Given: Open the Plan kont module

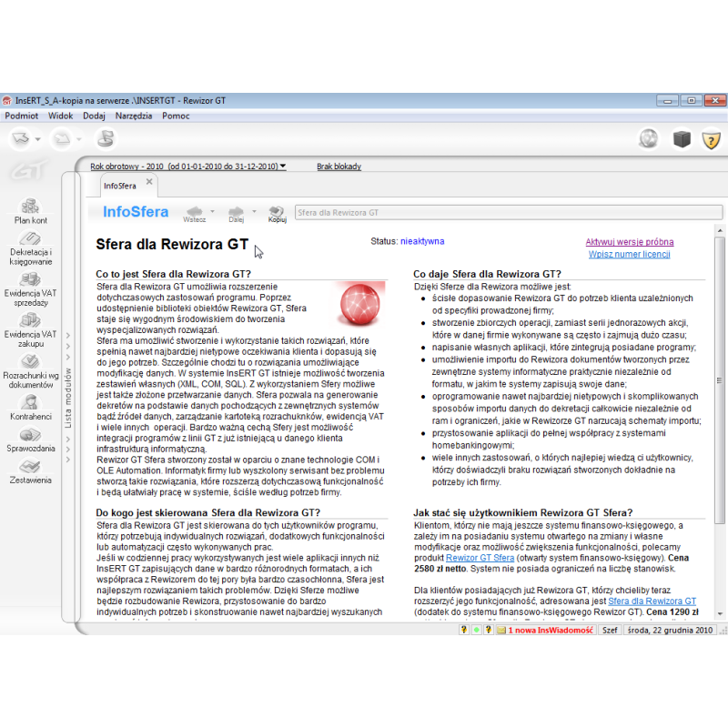Looking at the screenshot, I should click(x=30, y=210).
